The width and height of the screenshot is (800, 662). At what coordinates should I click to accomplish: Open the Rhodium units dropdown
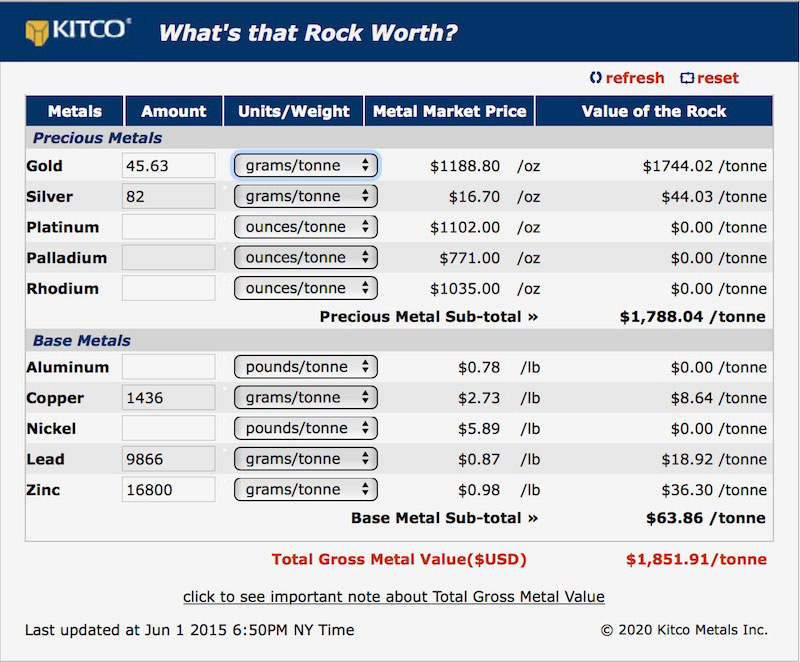tap(306, 288)
